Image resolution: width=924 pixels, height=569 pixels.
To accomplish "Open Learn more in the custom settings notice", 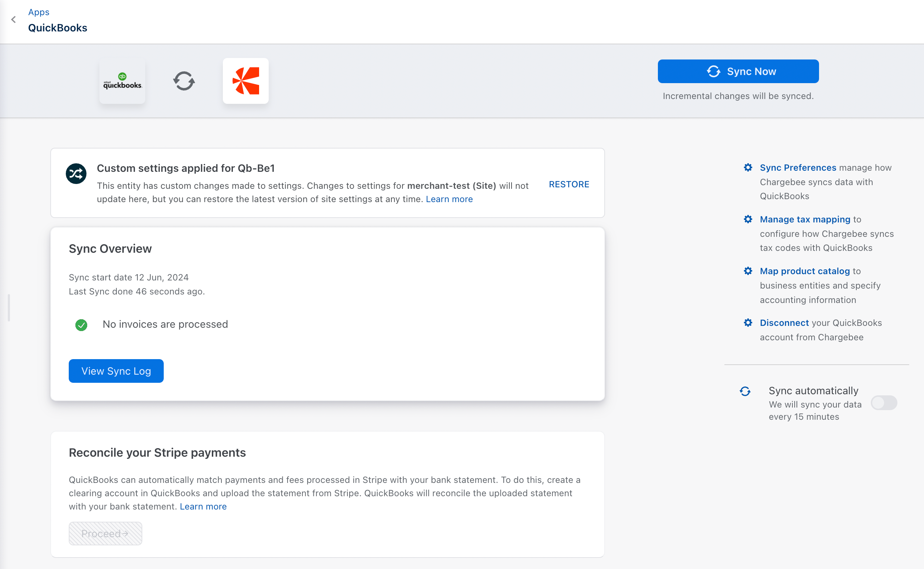I will pyautogui.click(x=449, y=199).
